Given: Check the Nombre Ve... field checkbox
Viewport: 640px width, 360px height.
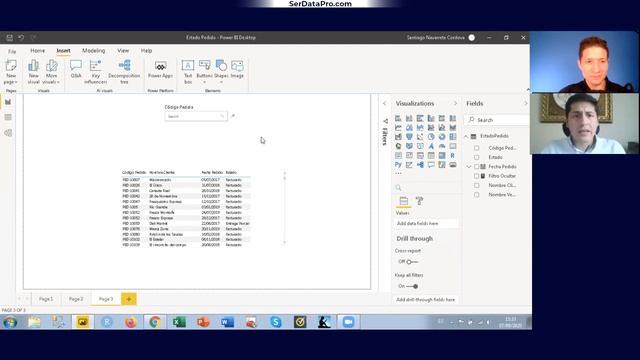Looking at the screenshot, I should click(x=476, y=195).
